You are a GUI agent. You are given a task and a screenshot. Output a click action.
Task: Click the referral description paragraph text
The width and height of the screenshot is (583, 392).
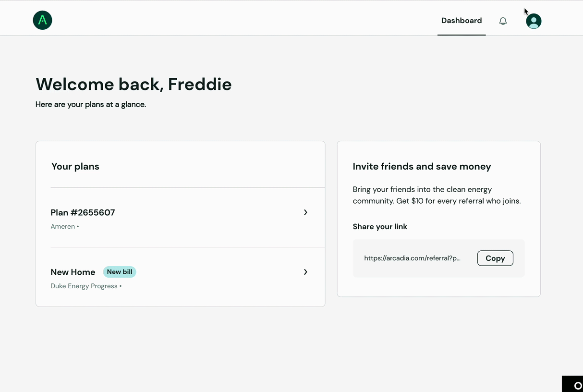coord(437,195)
